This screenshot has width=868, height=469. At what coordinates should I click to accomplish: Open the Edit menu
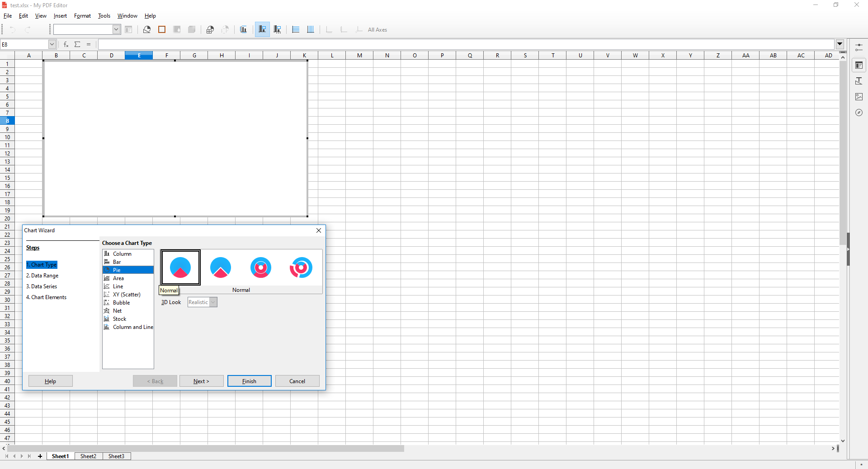point(24,16)
